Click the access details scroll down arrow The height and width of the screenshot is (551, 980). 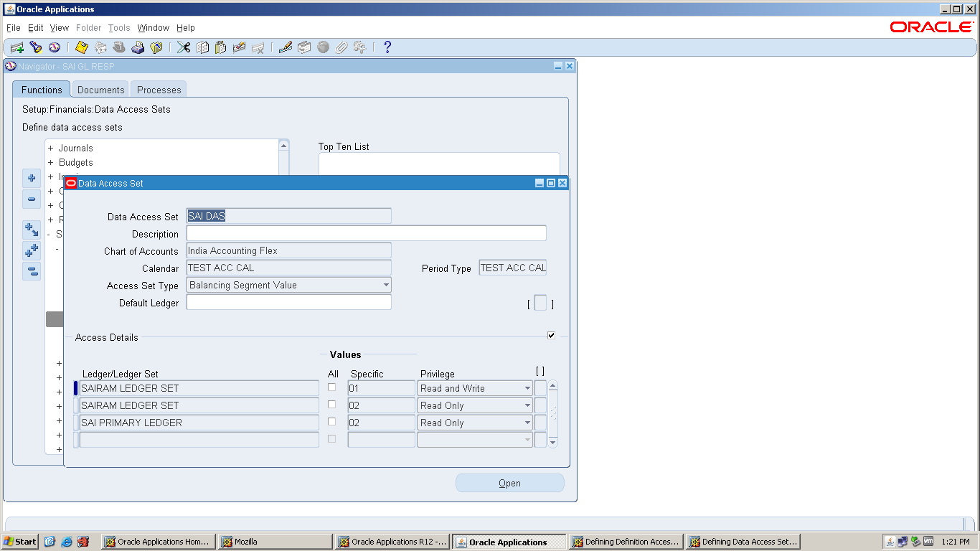coord(552,443)
